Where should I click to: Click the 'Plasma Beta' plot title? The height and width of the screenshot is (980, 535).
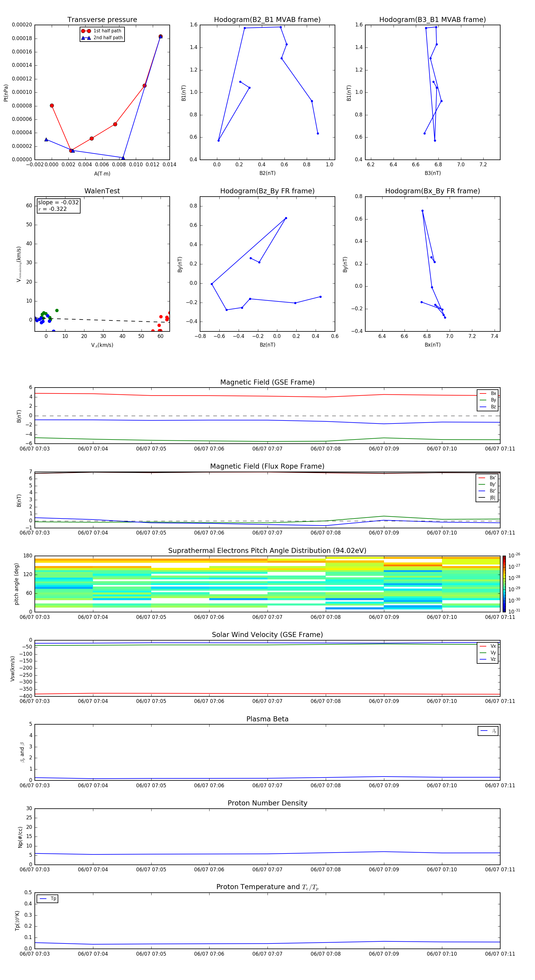pyautogui.click(x=267, y=719)
